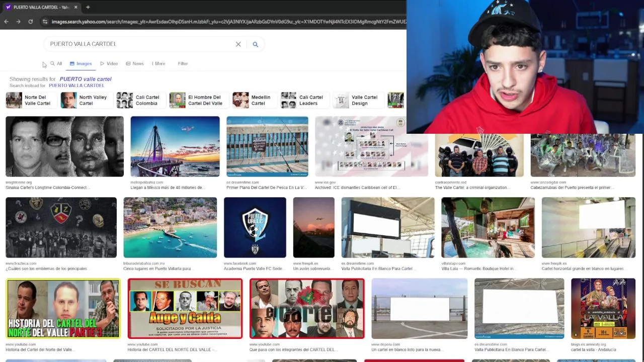Open the fishing pier sign image from dreamstime
The width and height of the screenshot is (644, 362).
click(267, 146)
